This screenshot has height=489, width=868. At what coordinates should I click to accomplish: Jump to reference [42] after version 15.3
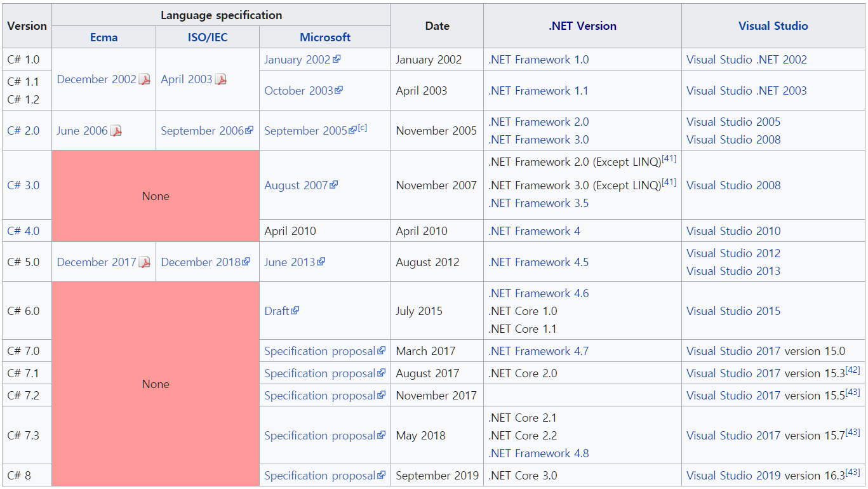(x=853, y=370)
